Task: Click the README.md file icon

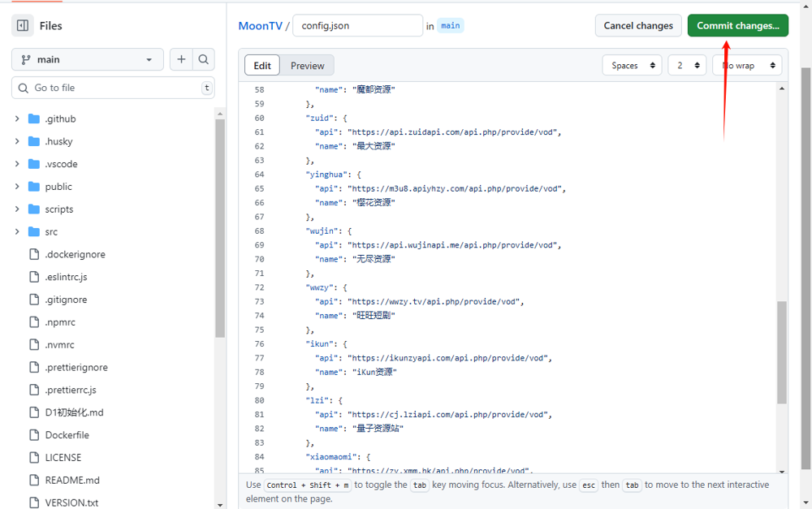Action: coord(34,481)
